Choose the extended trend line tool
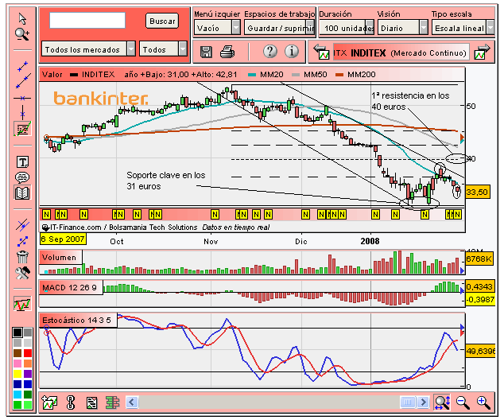504x420 pixels. pyautogui.click(x=23, y=81)
